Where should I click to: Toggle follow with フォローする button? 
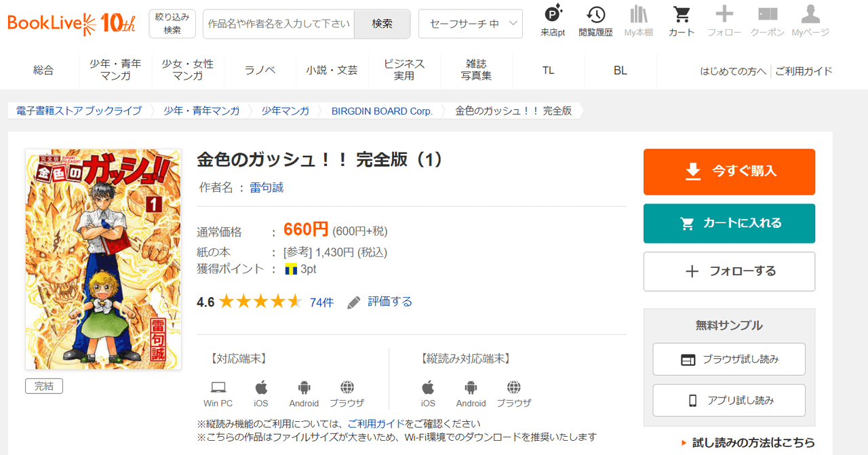729,271
